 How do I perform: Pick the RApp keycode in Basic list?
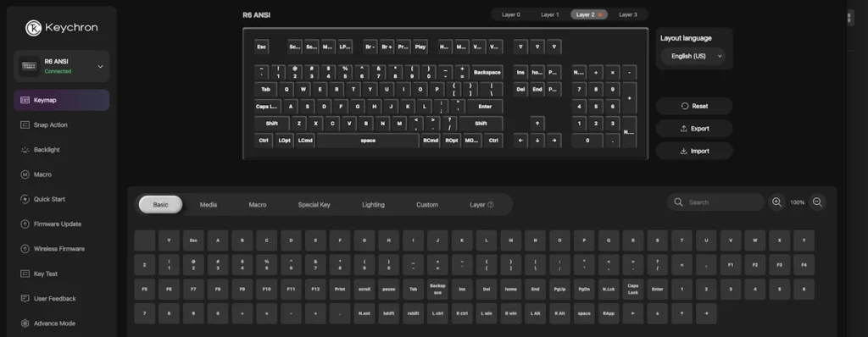coord(609,314)
